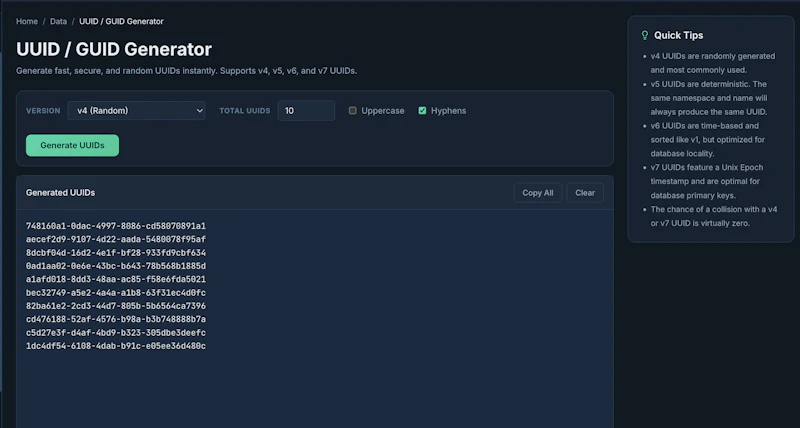
Task: Open the Data breadcrumb link
Action: pos(58,21)
